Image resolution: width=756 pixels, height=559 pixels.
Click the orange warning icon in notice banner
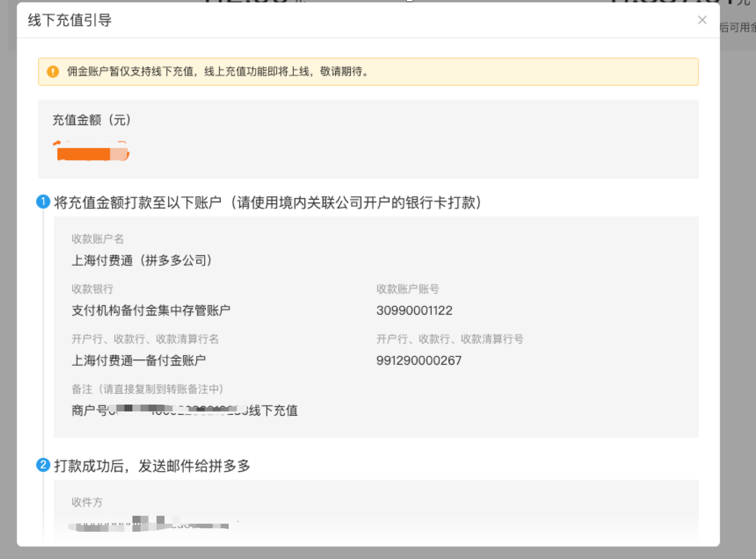53,72
